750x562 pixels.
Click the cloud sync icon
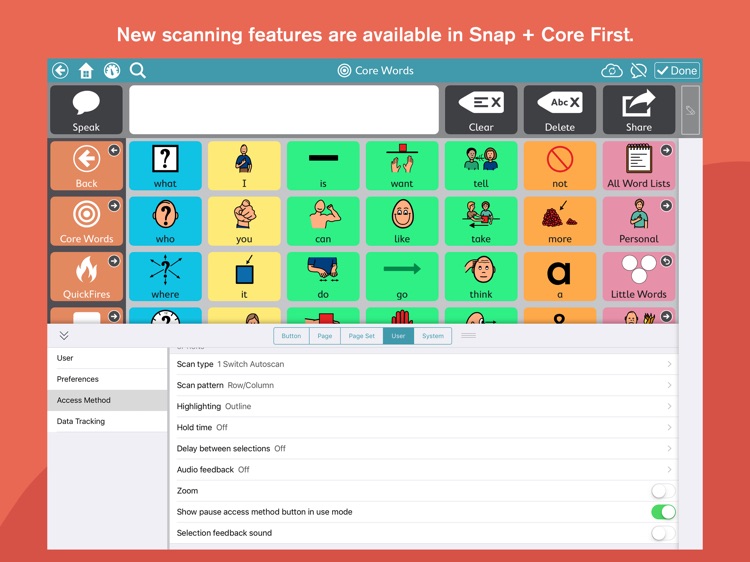(x=612, y=71)
